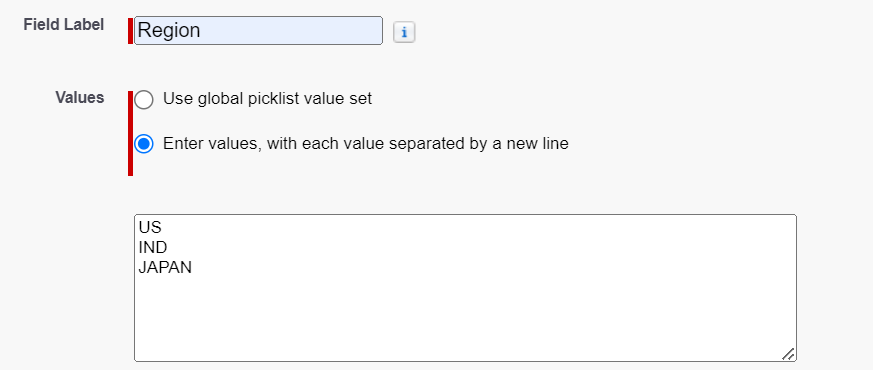Click the 'Values' caption text

click(80, 97)
